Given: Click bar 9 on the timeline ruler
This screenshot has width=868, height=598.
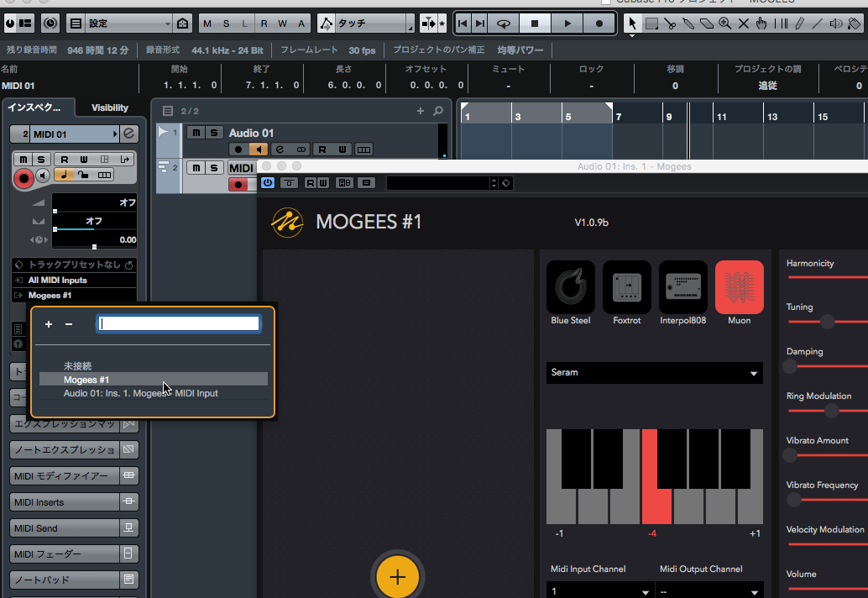Looking at the screenshot, I should pos(669,117).
